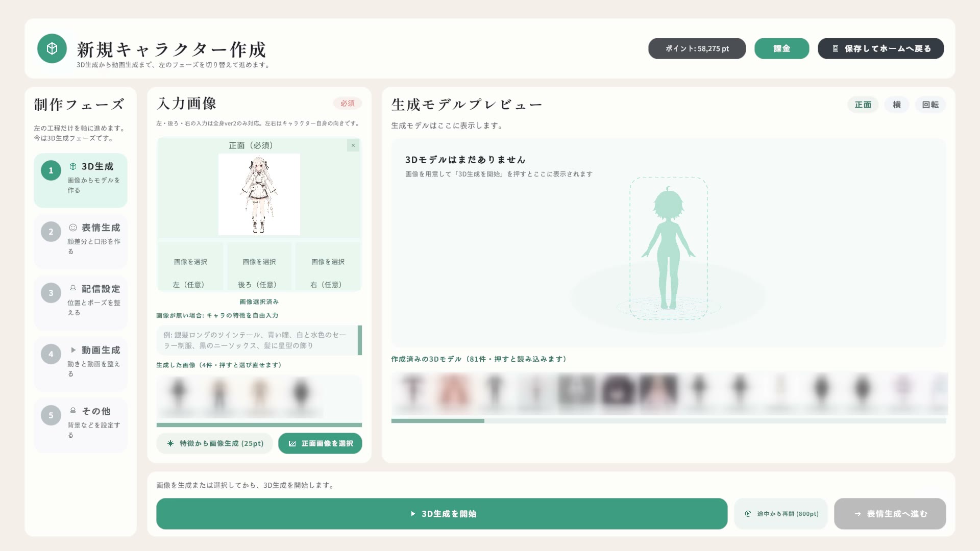Click the 3D生成 cube icon in phase 1
The image size is (980, 551).
coord(73,166)
